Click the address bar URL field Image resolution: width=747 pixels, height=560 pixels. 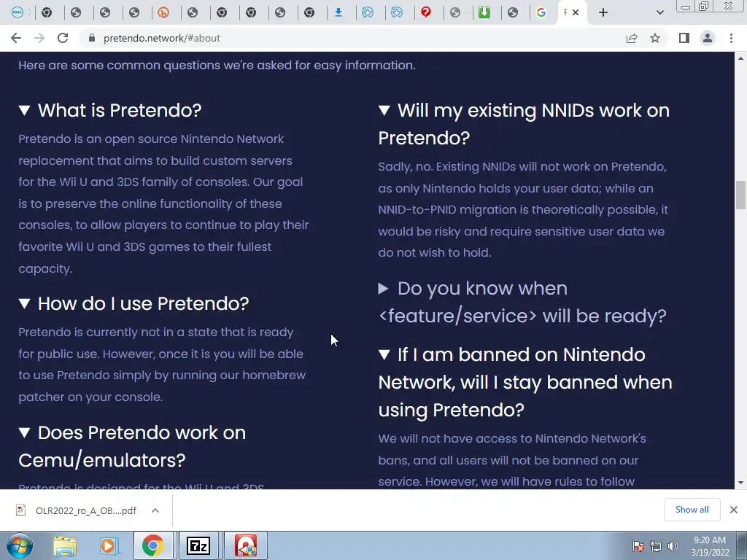click(x=352, y=38)
